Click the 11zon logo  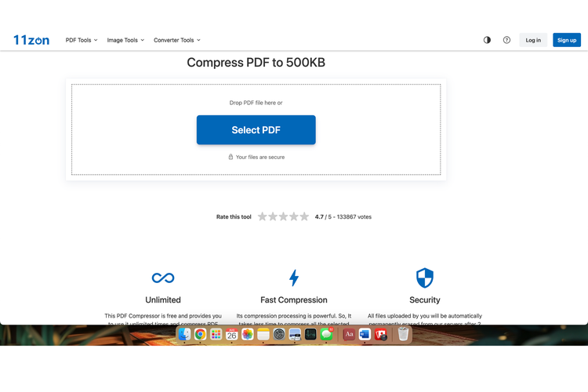(x=31, y=40)
